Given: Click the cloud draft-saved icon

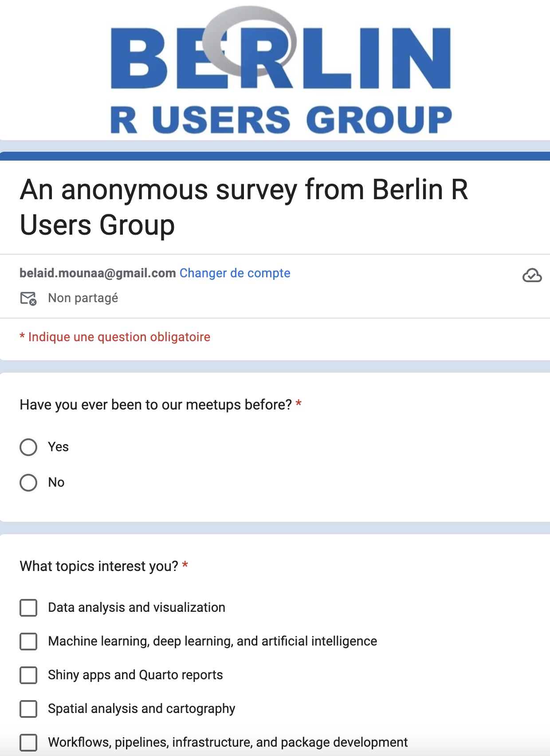Looking at the screenshot, I should pyautogui.click(x=532, y=276).
